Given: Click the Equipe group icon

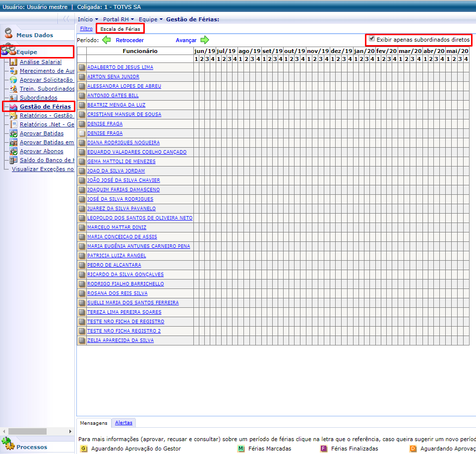Looking at the screenshot, I should [8, 49].
